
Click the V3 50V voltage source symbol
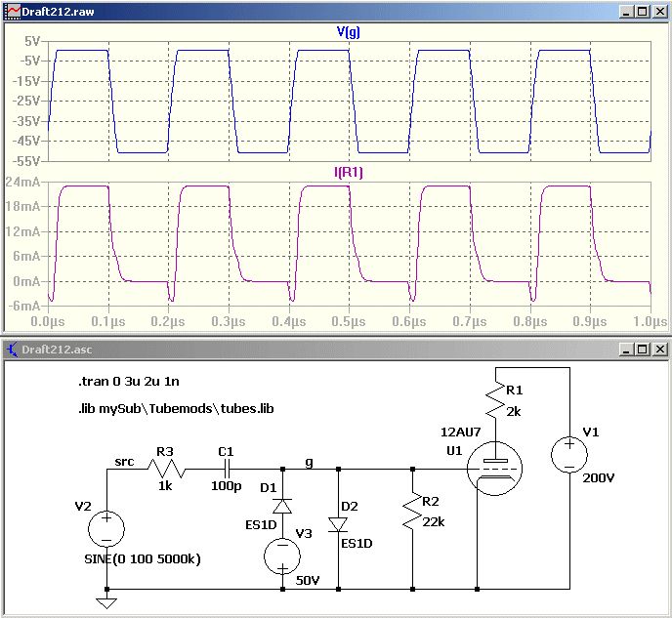282,556
